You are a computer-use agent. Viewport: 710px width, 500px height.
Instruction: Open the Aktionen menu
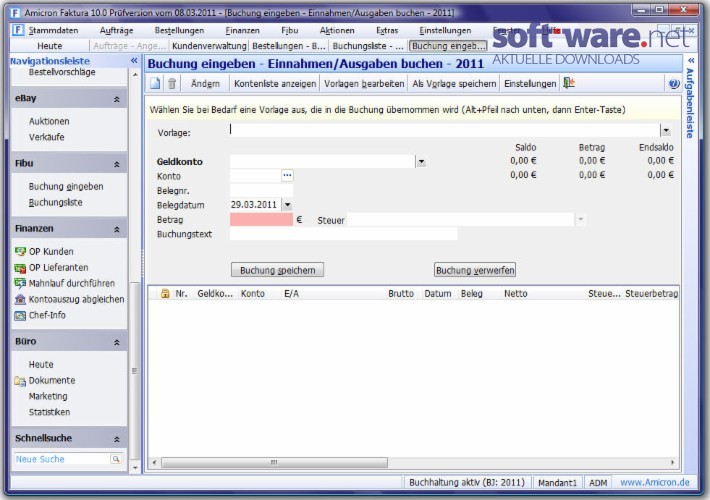[337, 30]
